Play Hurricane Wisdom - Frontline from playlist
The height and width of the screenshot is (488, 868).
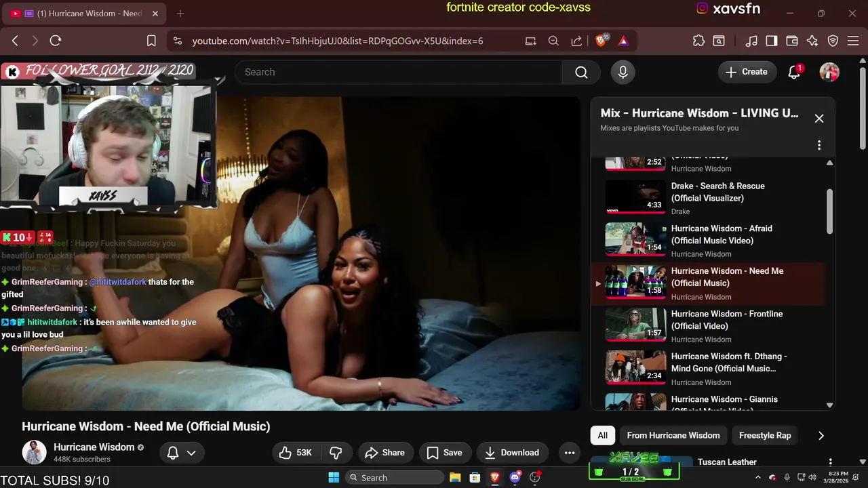pyautogui.click(x=709, y=326)
